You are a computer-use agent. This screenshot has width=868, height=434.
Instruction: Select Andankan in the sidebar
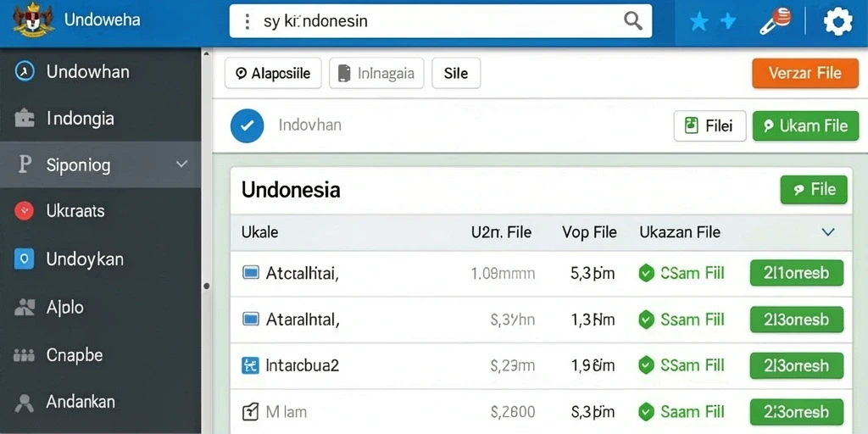click(100, 402)
